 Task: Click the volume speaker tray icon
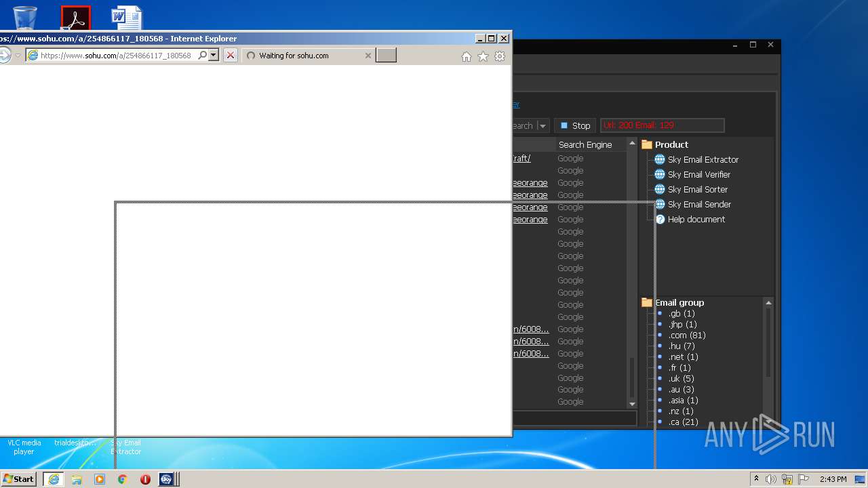[x=771, y=479]
